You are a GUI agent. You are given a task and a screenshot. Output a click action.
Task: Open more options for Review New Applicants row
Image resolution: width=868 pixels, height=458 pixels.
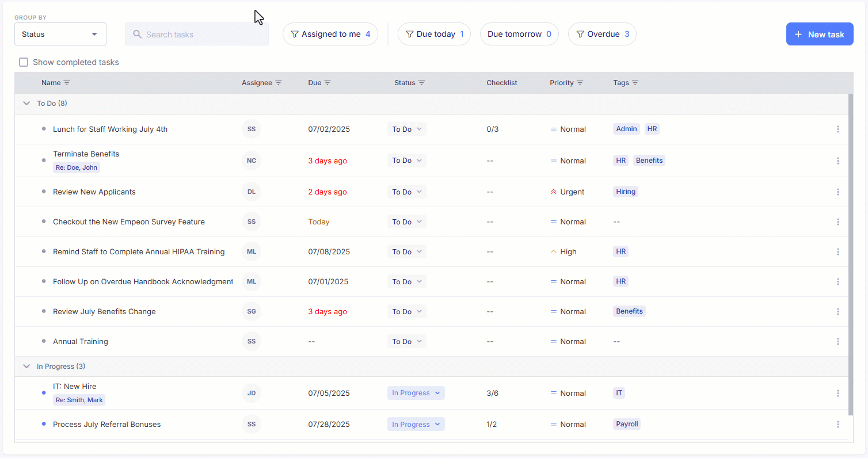pyautogui.click(x=838, y=192)
